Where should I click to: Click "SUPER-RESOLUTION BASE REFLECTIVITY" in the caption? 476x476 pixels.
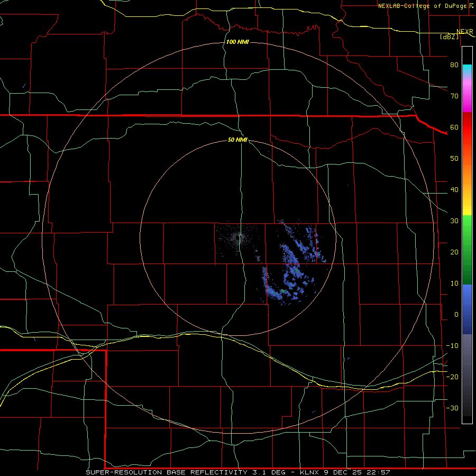click(x=167, y=472)
